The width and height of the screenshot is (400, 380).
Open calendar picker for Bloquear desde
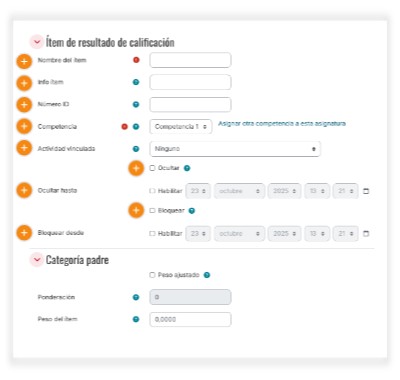pyautogui.click(x=366, y=234)
